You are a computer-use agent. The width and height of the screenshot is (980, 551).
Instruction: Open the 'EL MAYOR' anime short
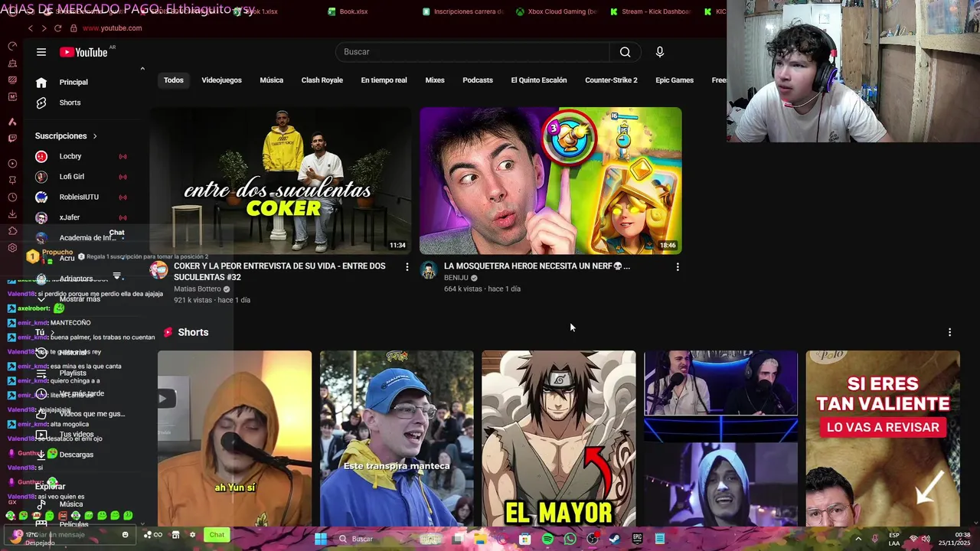[558, 439]
